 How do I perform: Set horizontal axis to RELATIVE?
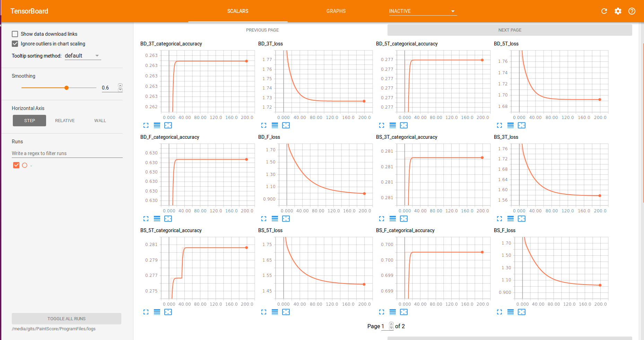65,121
